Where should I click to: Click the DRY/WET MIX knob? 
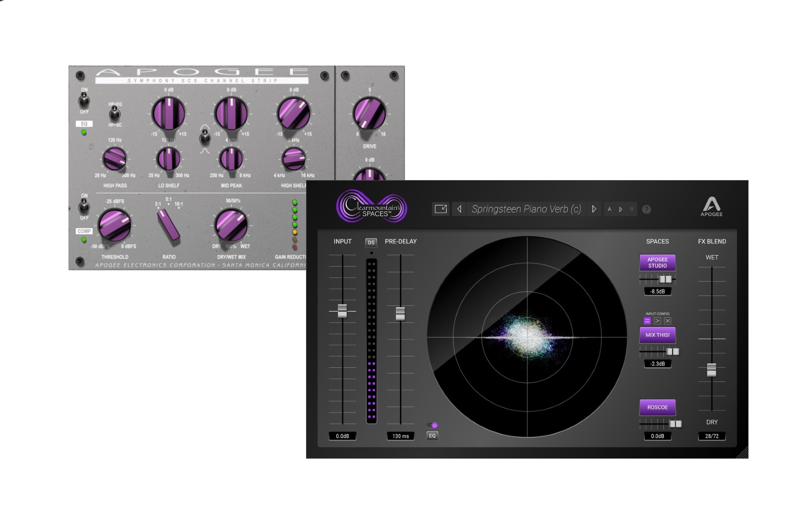pyautogui.click(x=231, y=224)
